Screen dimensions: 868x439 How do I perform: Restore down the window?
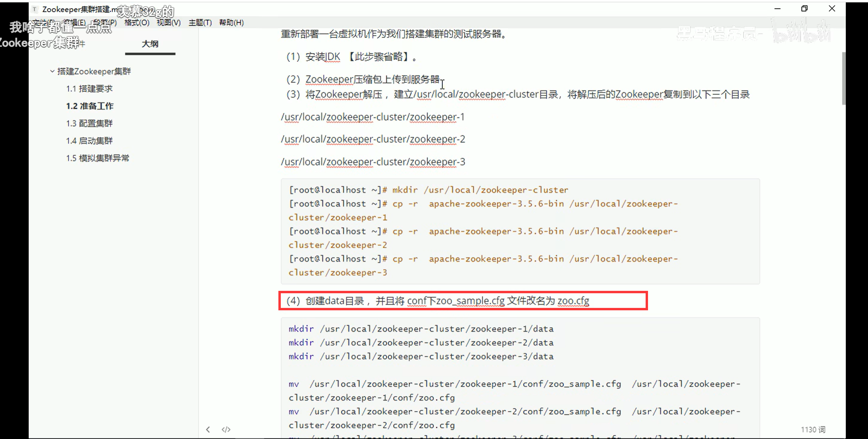pyautogui.click(x=804, y=9)
